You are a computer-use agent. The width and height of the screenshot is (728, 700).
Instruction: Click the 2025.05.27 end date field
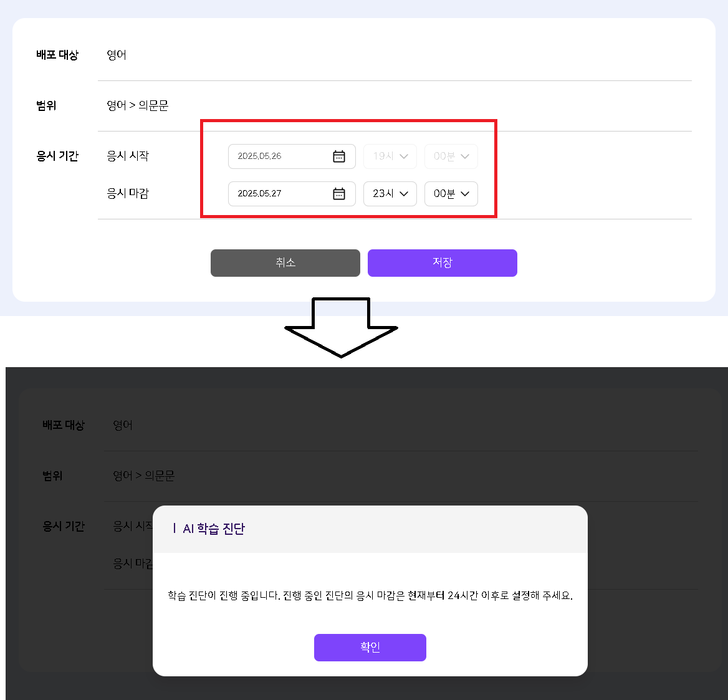277,194
